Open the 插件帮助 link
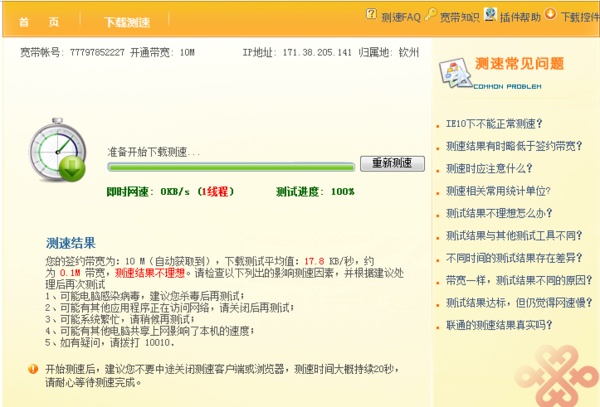 (x=520, y=17)
